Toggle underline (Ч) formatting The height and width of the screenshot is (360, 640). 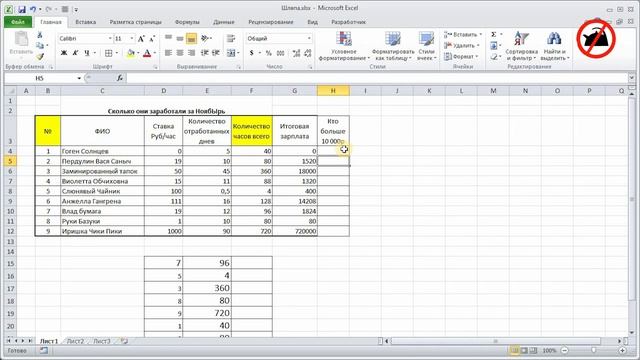[x=87, y=53]
